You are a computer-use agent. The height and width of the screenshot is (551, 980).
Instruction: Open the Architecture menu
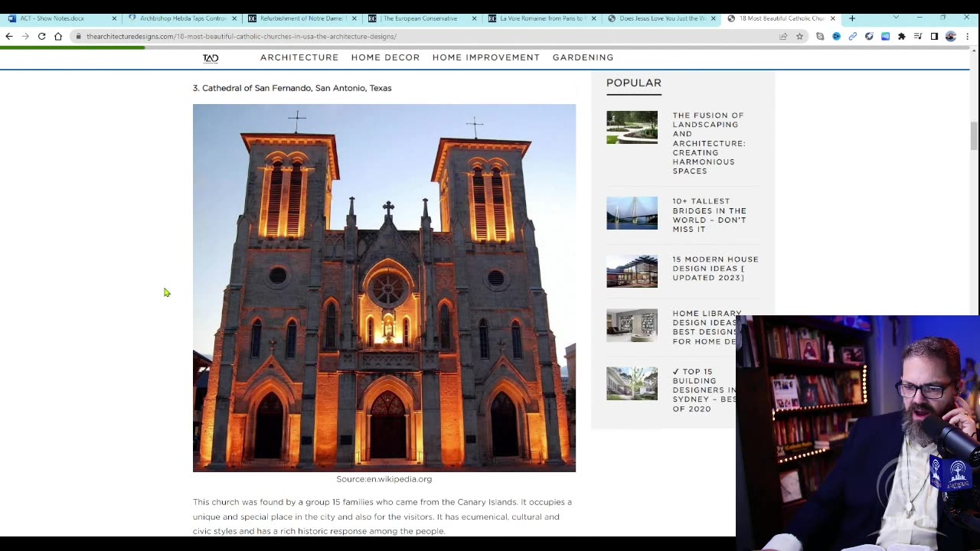pyautogui.click(x=299, y=57)
